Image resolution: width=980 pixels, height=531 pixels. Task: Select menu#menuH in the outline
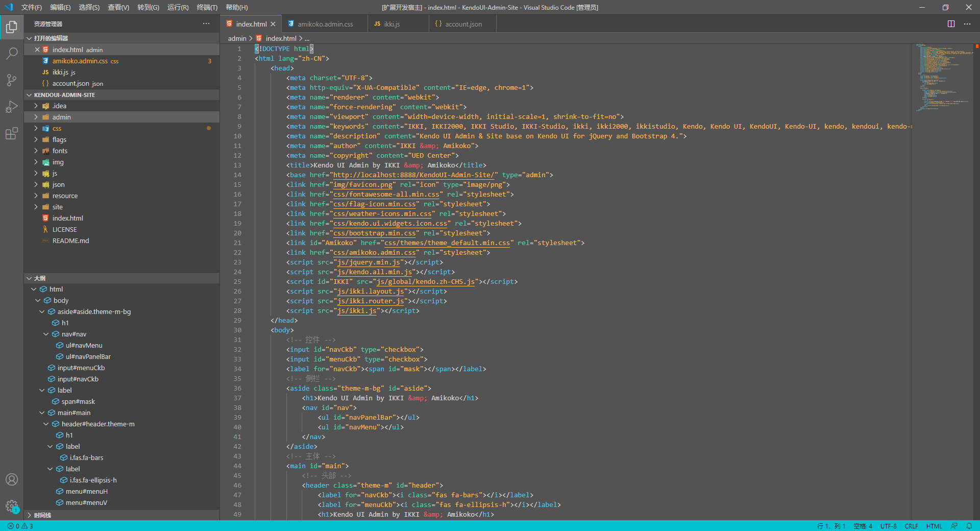coord(121,491)
